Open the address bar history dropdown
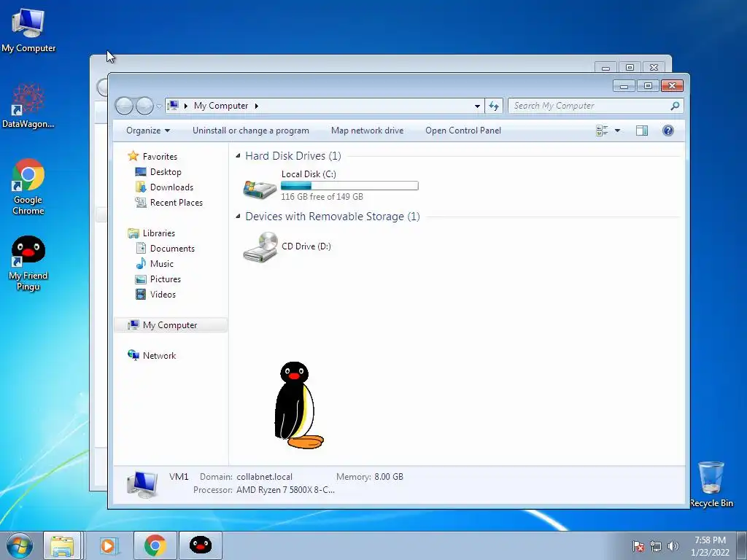The image size is (747, 560). click(477, 106)
